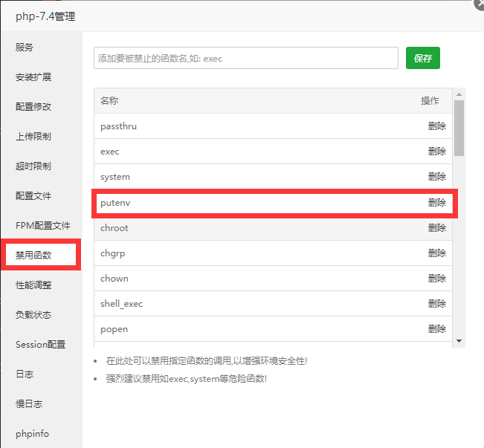Delete the shell_exec function entry
The width and height of the screenshot is (484, 448).
(436, 304)
